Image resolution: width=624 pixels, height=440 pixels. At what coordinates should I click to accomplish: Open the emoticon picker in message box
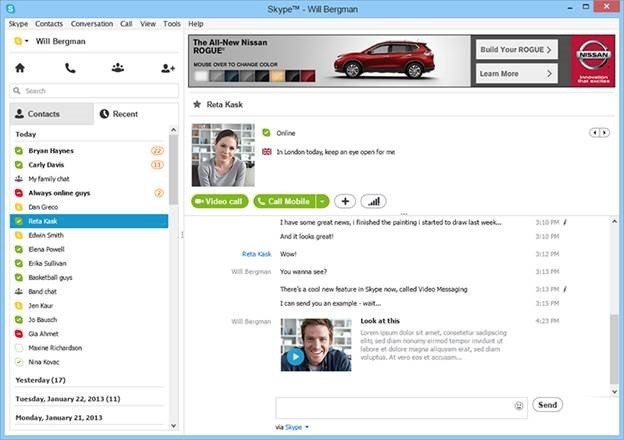[519, 406]
